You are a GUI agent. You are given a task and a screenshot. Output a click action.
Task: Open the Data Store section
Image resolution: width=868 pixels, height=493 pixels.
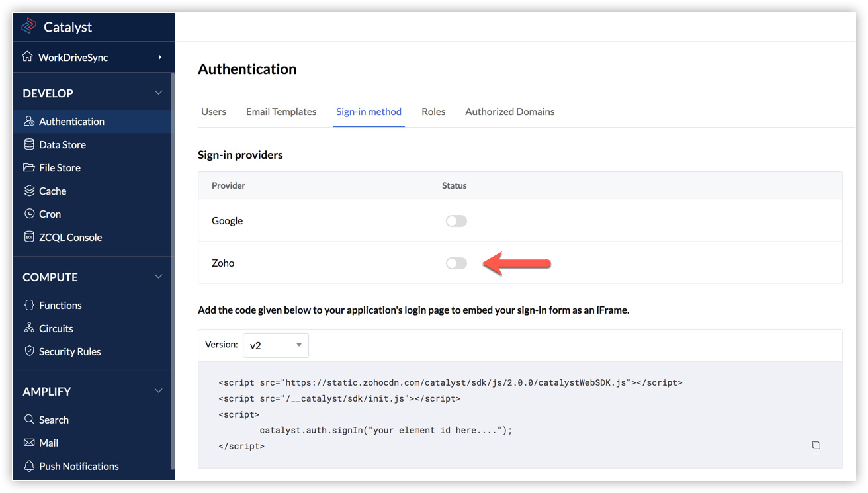point(63,144)
